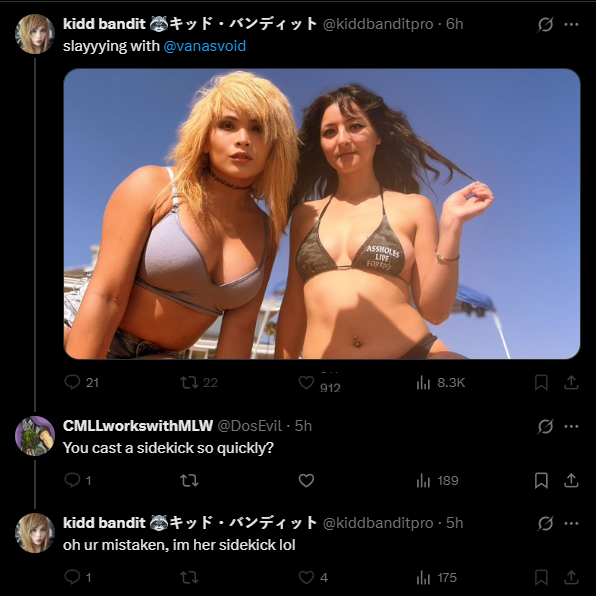The height and width of the screenshot is (596, 596).
Task: Like the reply from @DosEvil
Action: (x=306, y=480)
